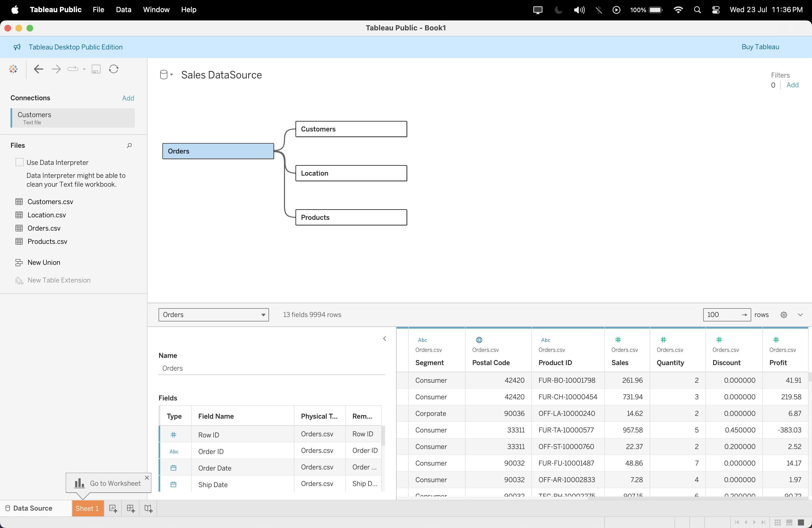Click the Location.csv table icon
This screenshot has width=812, height=528.
coord(19,215)
